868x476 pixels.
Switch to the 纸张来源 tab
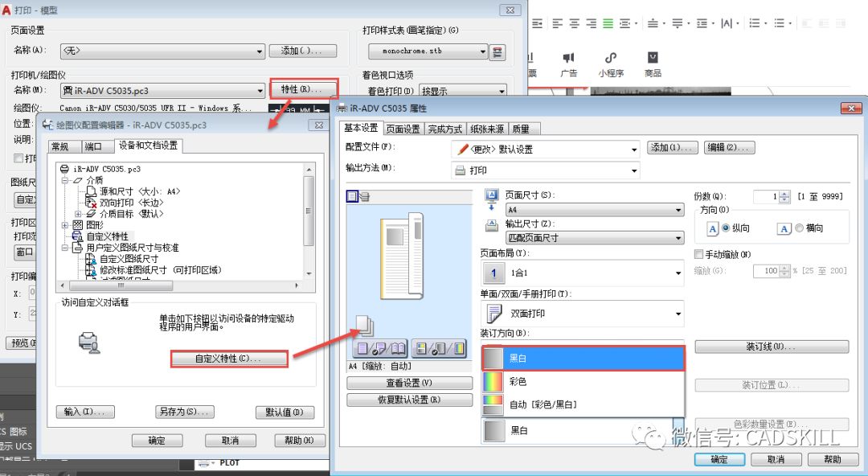tap(486, 129)
